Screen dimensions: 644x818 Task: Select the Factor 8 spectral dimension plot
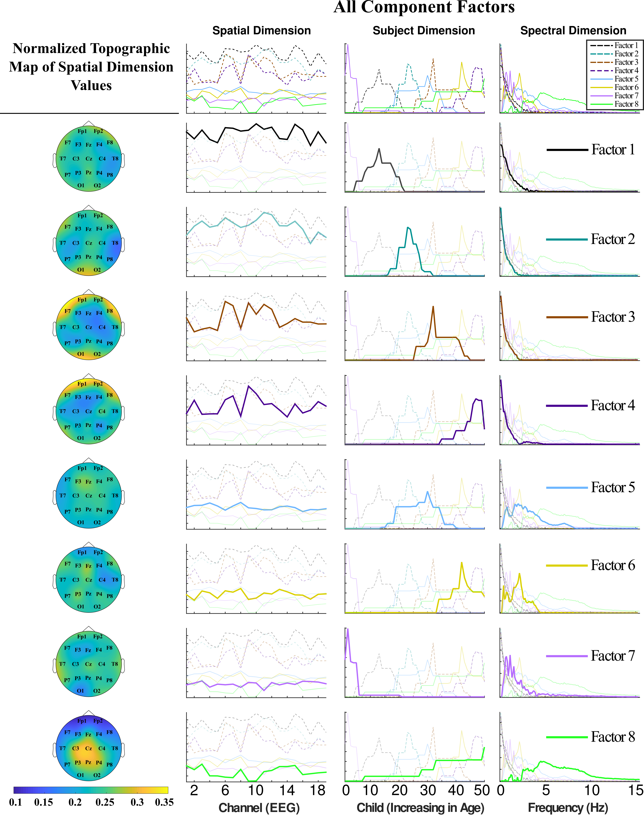tap(570, 747)
